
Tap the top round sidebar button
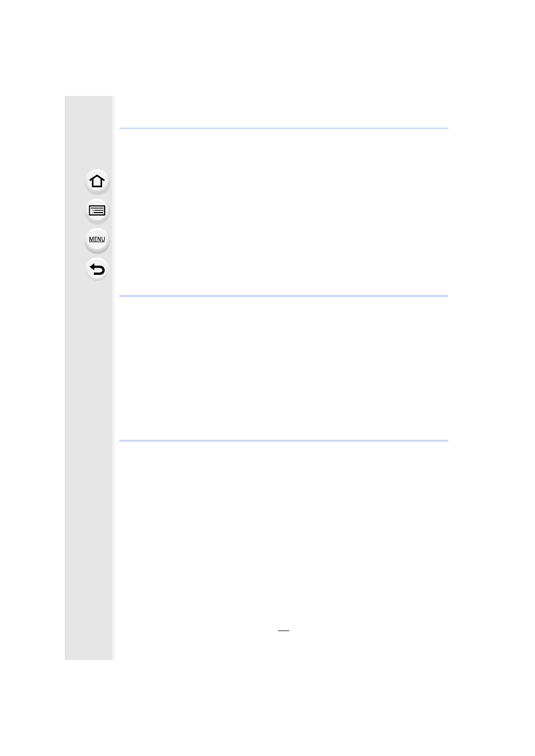[97, 181]
